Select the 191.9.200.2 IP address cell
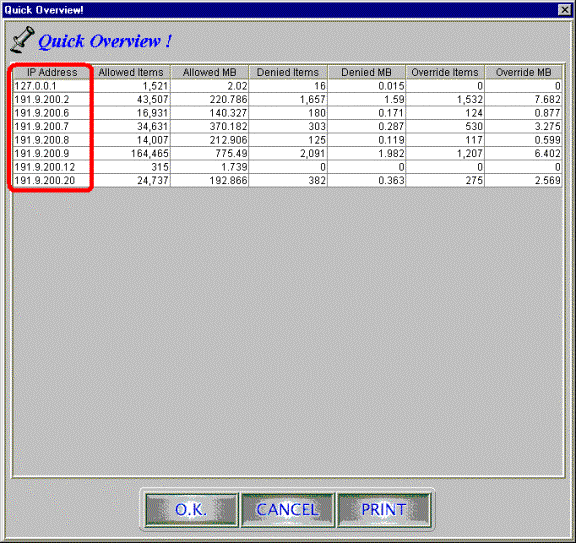Viewport: 576px width, 543px height. 52,100
